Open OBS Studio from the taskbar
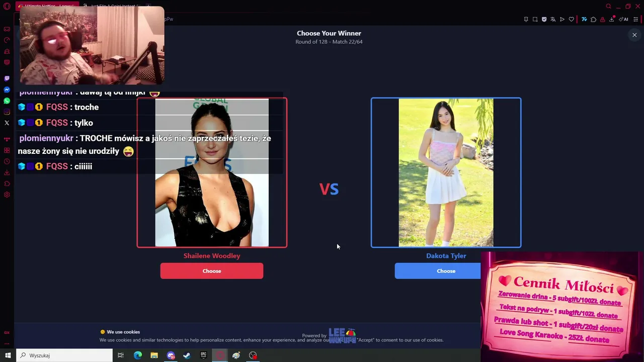Viewport: 644px width, 362px height. tap(253, 355)
